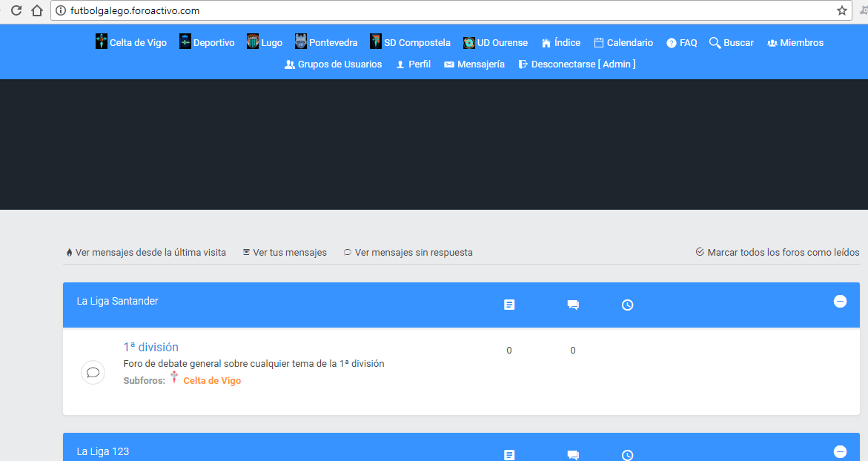Click the Deportivo crest icon in navbar

click(185, 41)
